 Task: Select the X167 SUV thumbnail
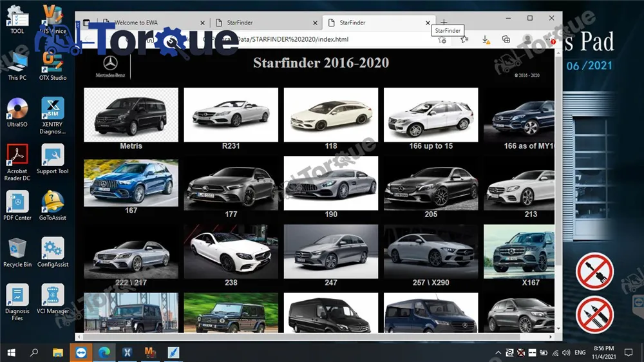519,251
